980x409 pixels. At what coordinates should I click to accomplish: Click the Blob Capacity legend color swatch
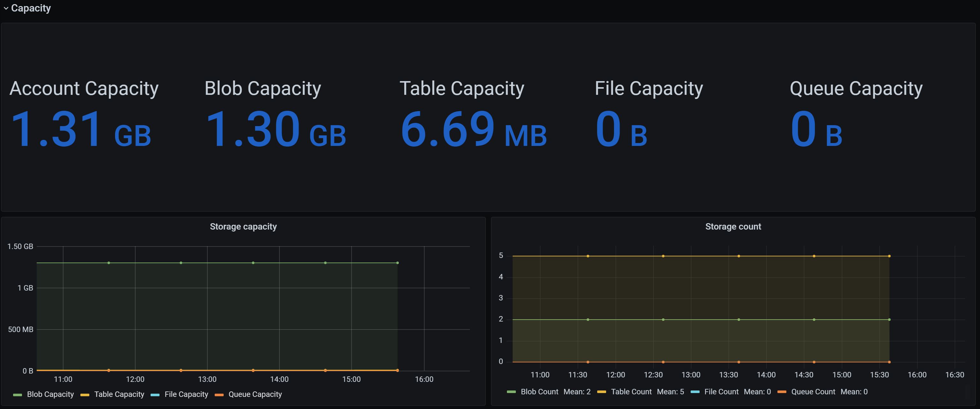pos(18,395)
